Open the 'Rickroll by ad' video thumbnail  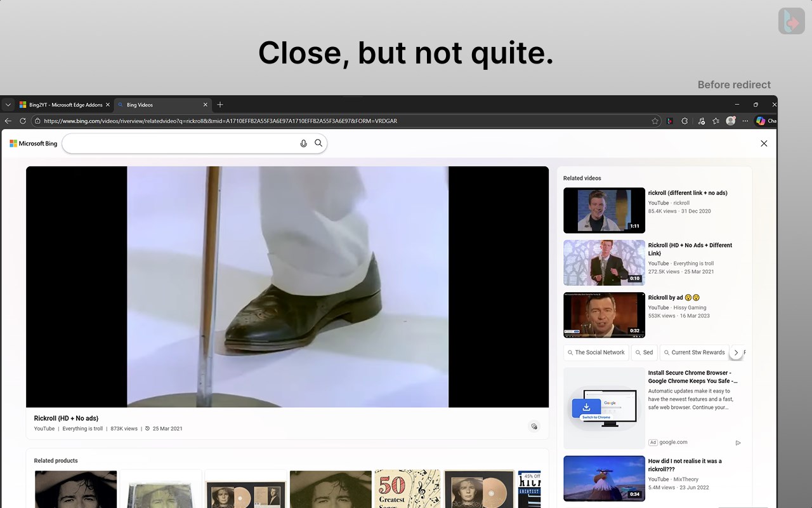[x=604, y=315]
